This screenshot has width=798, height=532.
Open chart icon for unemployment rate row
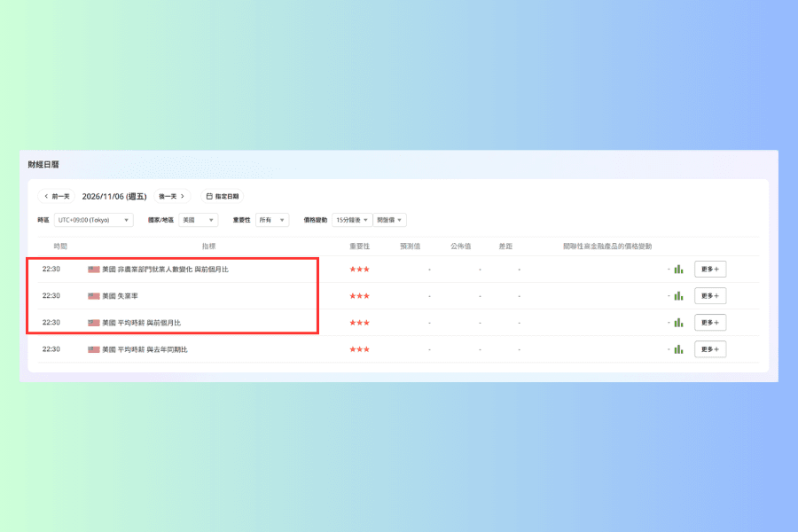coord(678,296)
